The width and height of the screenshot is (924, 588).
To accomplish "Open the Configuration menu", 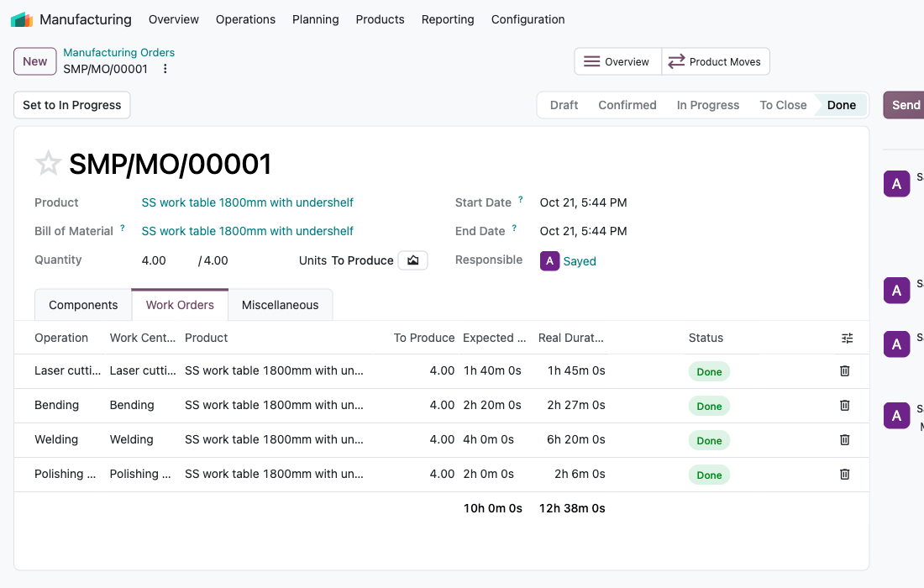I will point(528,19).
